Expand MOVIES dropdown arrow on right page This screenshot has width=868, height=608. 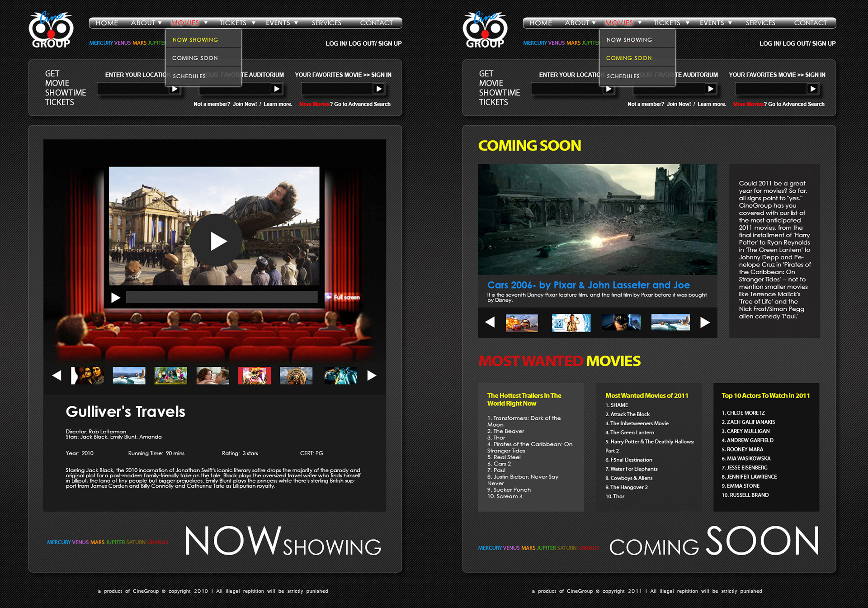coord(640,23)
